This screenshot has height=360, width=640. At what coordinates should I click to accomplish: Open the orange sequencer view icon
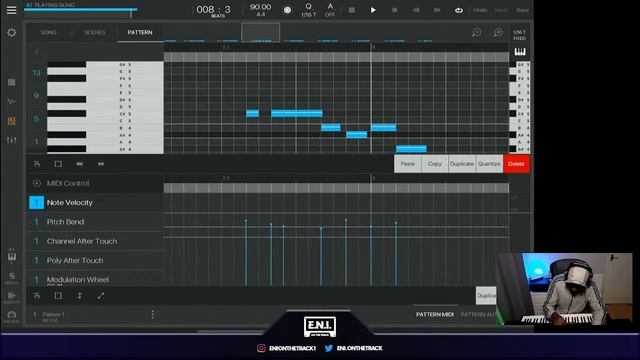click(x=11, y=121)
